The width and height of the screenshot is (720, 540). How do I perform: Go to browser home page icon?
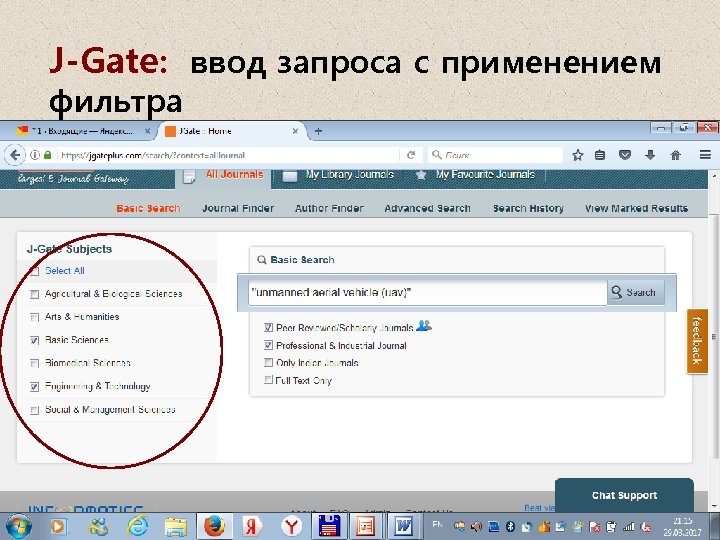coord(675,155)
